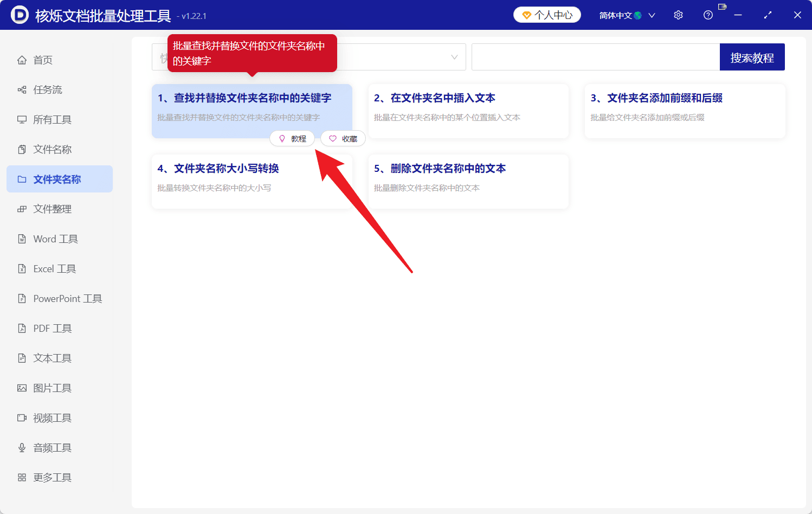
Task: Click the globe language icon
Action: click(638, 15)
